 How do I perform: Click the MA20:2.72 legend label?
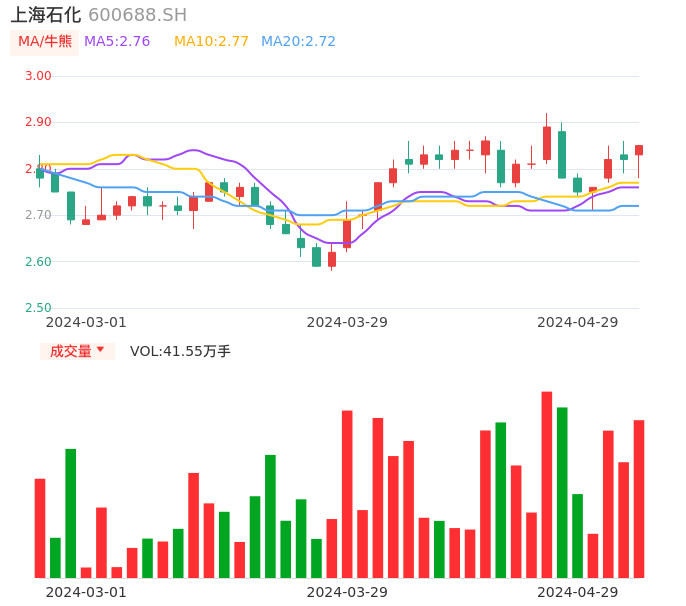[x=298, y=42]
